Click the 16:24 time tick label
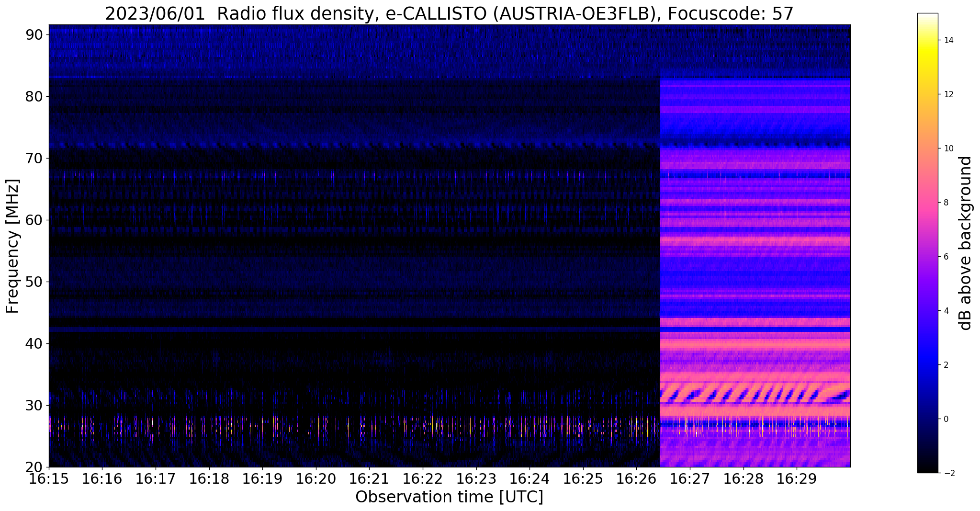The height and width of the screenshot is (511, 980). coord(529,478)
